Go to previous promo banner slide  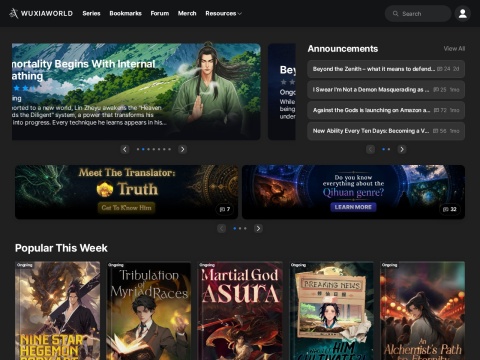(x=221, y=228)
